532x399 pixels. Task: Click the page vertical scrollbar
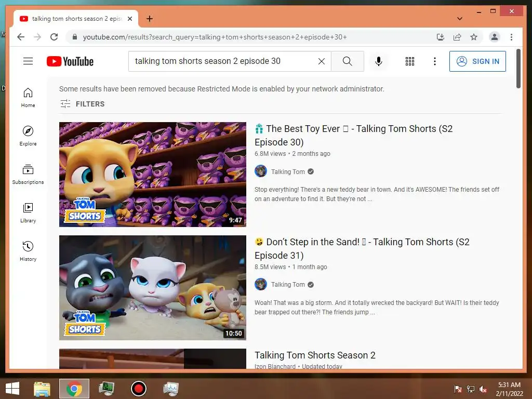pos(518,69)
